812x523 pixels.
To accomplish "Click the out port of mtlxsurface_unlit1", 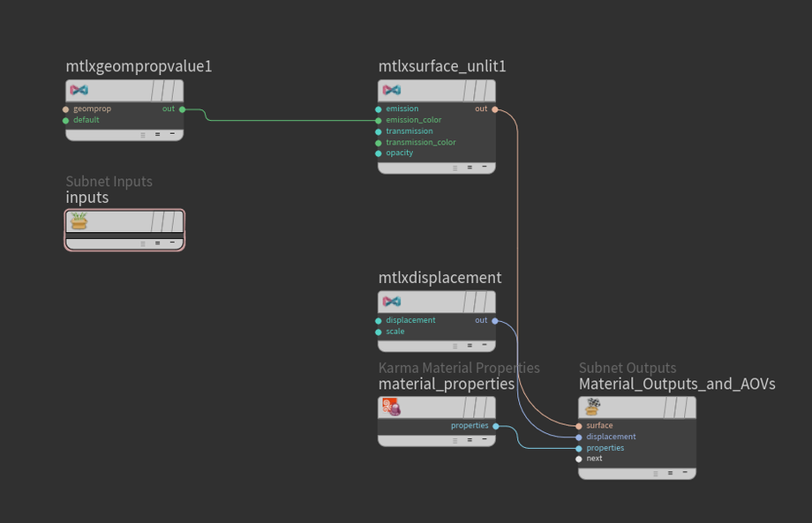I will [494, 109].
